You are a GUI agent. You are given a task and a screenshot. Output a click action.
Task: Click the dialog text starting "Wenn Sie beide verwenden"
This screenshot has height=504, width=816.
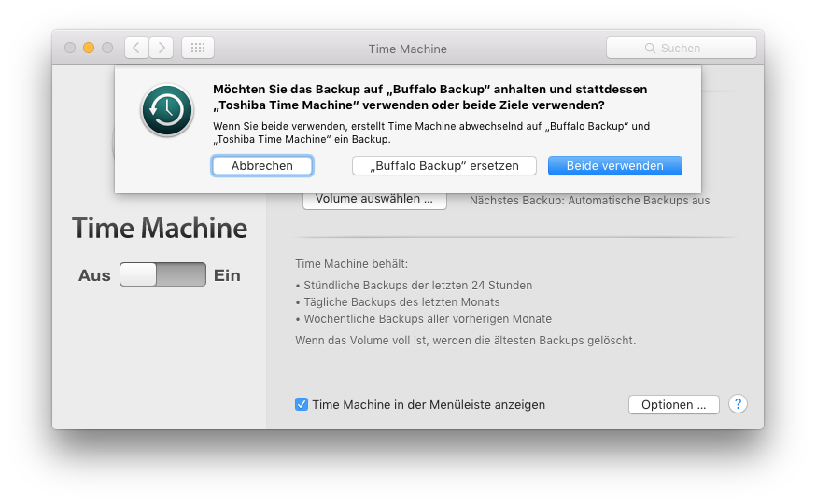tap(431, 133)
